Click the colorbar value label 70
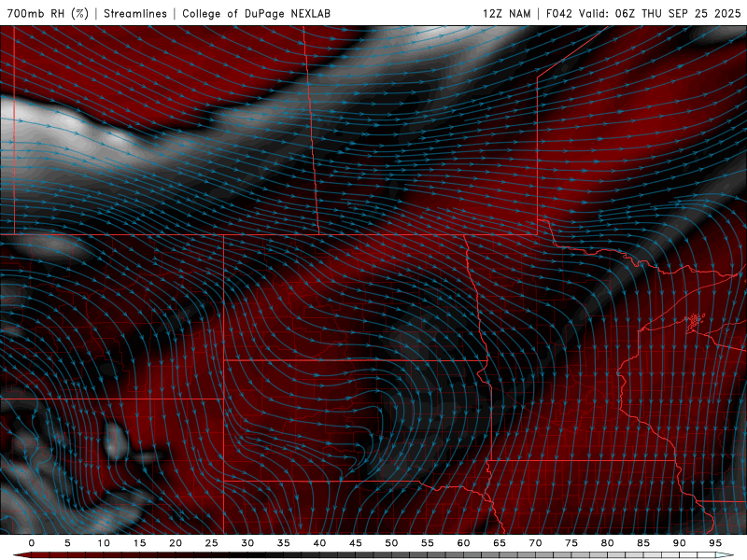Image resolution: width=747 pixels, height=560 pixels. [535, 543]
